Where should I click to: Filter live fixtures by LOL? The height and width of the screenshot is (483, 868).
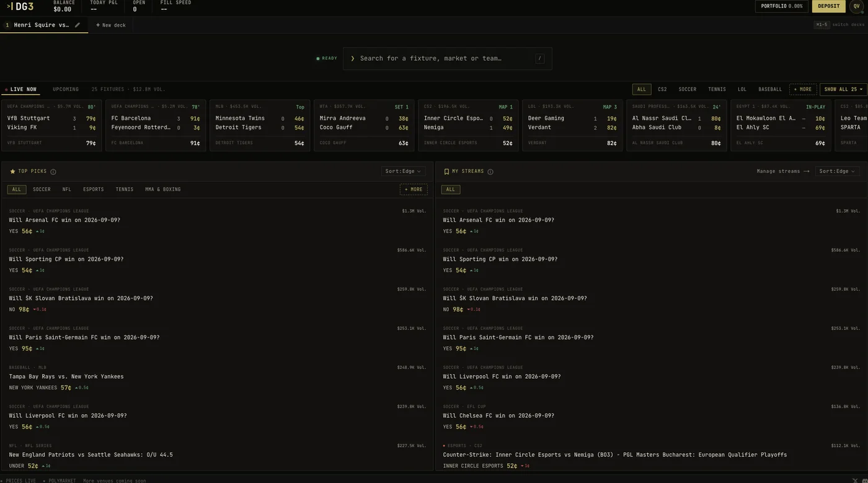click(x=742, y=89)
